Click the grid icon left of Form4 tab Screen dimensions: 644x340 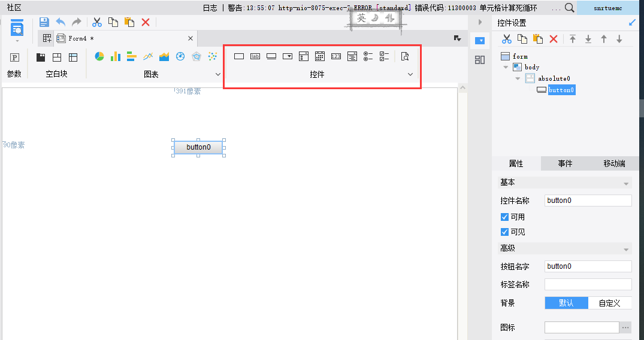click(47, 38)
